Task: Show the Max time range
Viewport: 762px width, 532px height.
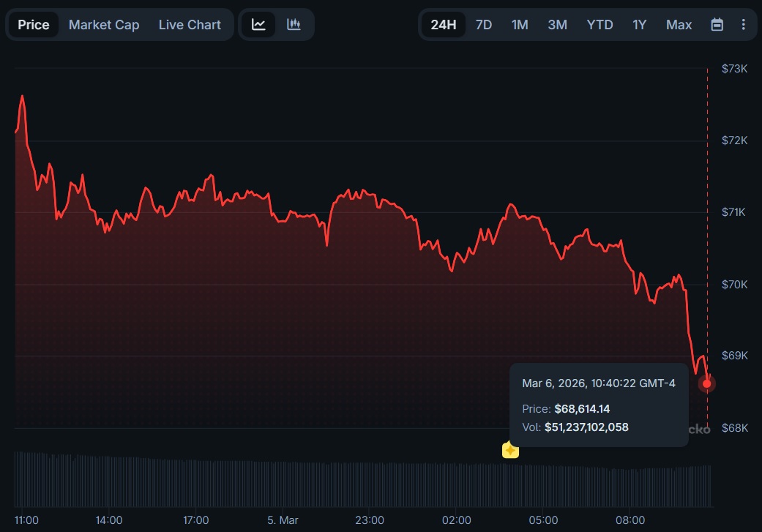Action: click(679, 25)
